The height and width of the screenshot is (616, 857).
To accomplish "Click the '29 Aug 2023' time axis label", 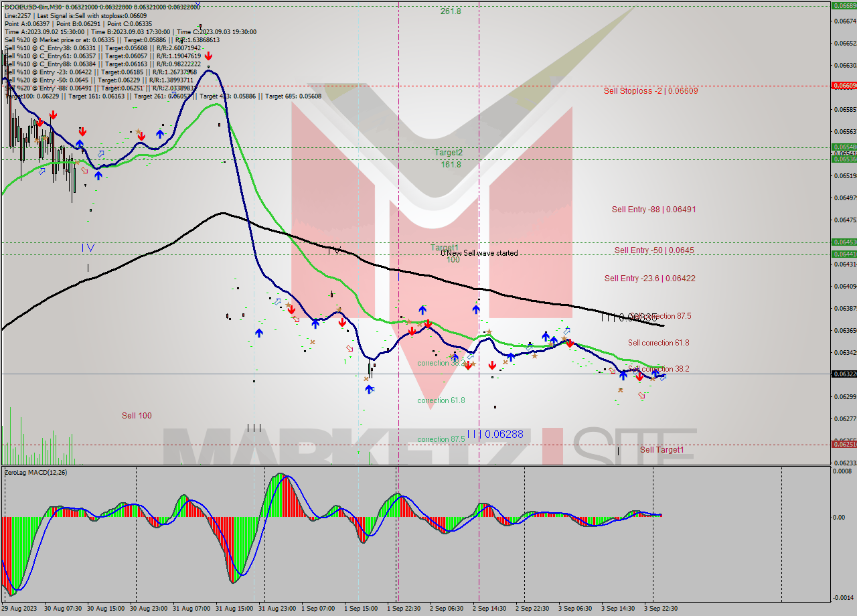I will (19, 609).
